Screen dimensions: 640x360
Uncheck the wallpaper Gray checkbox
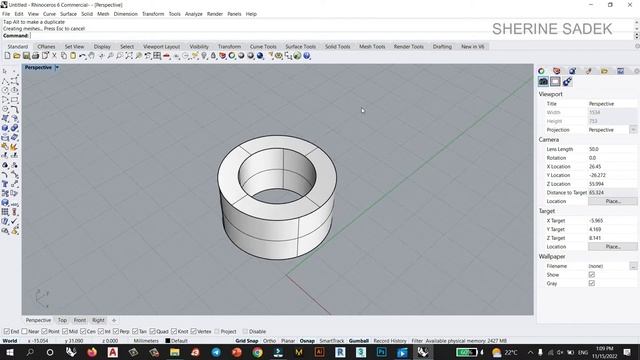tap(592, 283)
